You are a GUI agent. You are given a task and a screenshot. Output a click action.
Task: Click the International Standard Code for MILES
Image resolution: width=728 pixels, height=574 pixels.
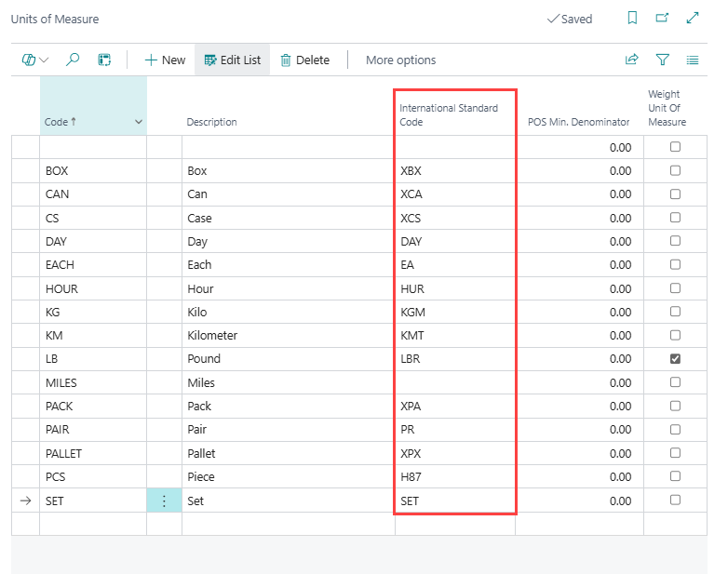point(454,382)
